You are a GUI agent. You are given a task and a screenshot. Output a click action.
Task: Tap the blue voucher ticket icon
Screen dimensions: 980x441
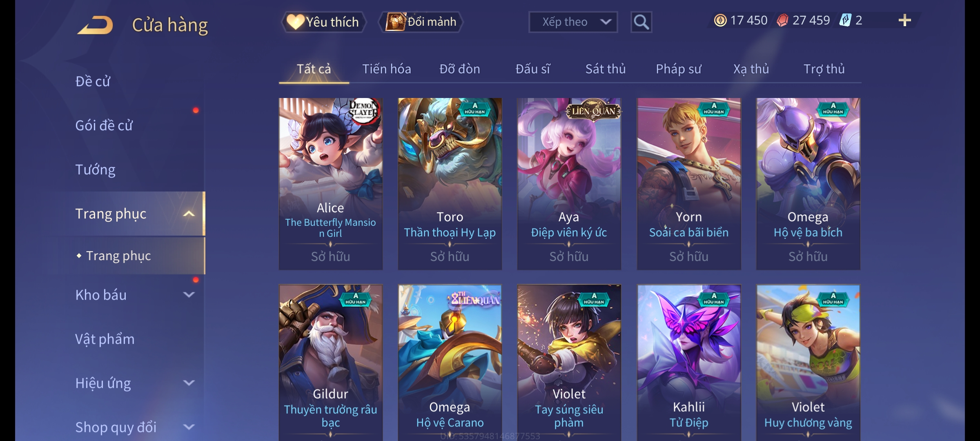845,20
